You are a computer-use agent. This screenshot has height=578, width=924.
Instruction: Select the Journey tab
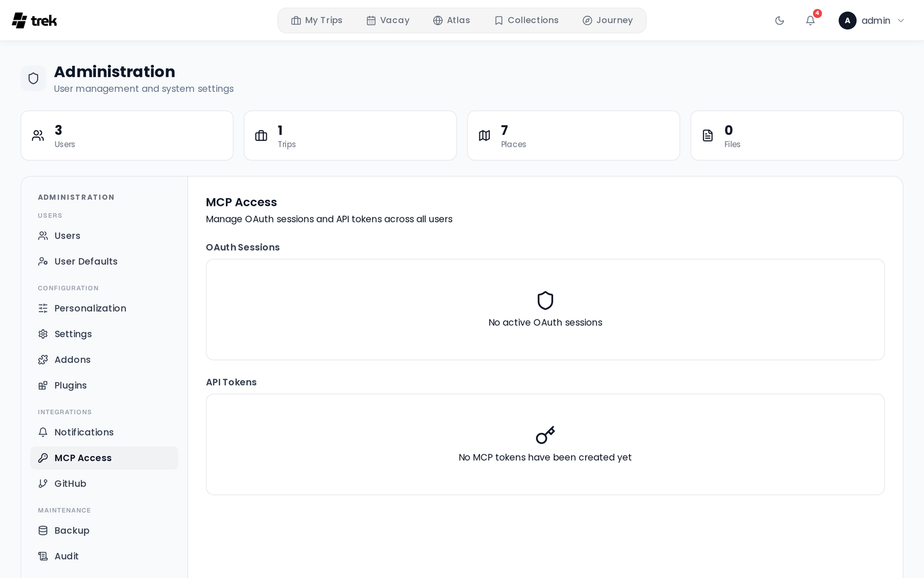click(x=608, y=21)
